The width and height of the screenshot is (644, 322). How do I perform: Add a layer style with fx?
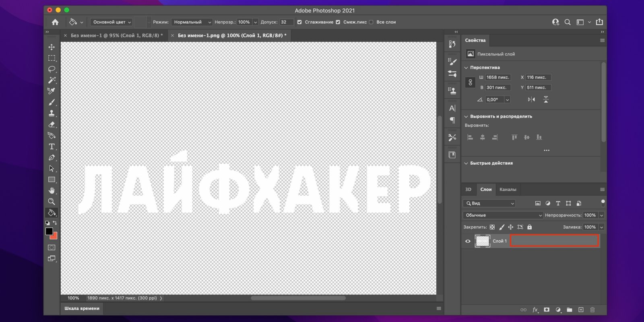pyautogui.click(x=535, y=310)
